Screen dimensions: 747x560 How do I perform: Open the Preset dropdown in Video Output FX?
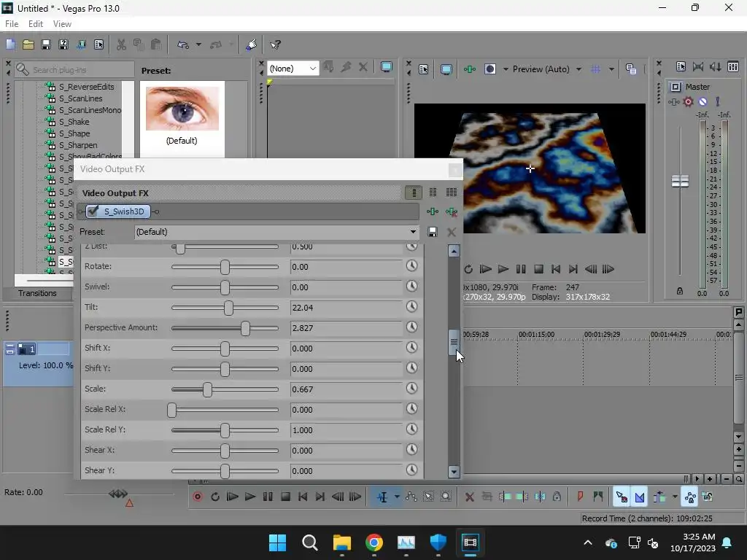[413, 232]
